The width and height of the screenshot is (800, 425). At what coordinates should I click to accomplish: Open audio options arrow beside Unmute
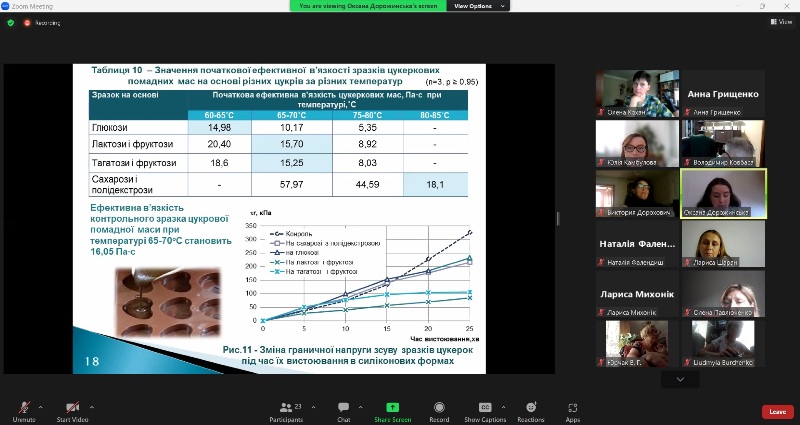pyautogui.click(x=41, y=407)
